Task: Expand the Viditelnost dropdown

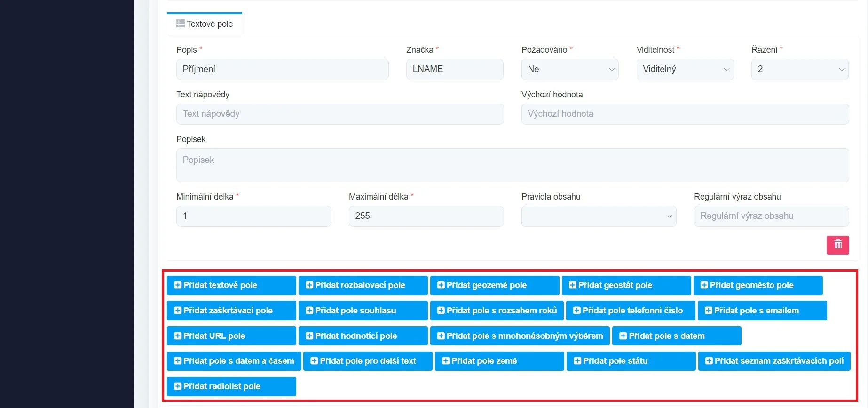Action: point(685,69)
